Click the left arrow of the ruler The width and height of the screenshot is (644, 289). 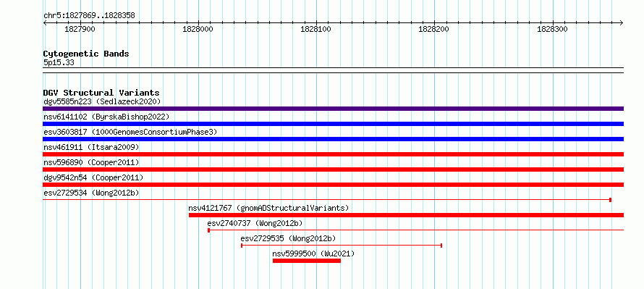tap(45, 22)
